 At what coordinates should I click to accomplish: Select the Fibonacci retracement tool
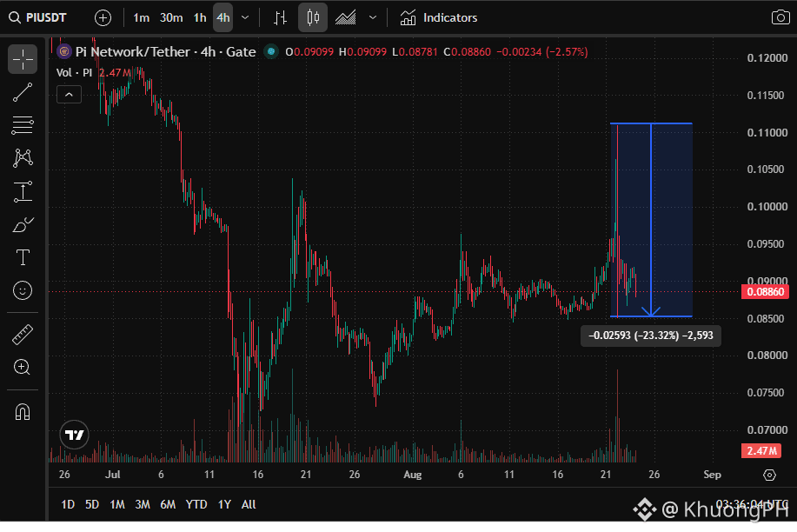tap(23, 125)
